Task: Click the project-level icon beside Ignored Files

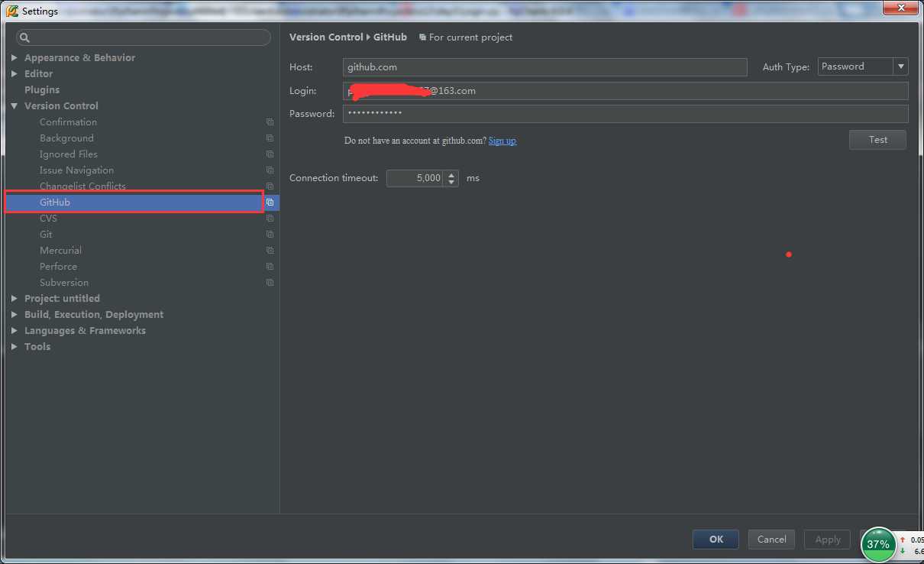Action: point(270,154)
